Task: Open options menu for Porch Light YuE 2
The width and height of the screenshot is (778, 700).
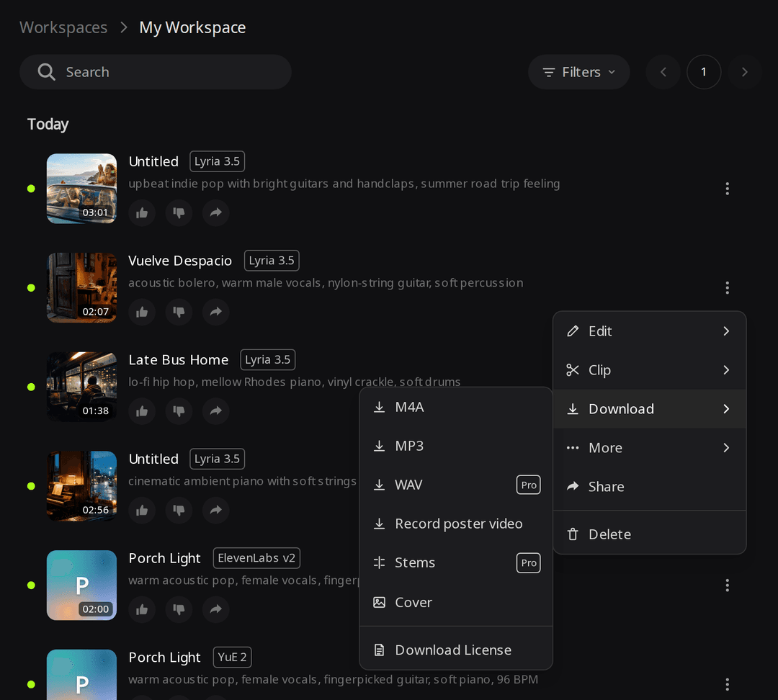Action: click(x=728, y=685)
